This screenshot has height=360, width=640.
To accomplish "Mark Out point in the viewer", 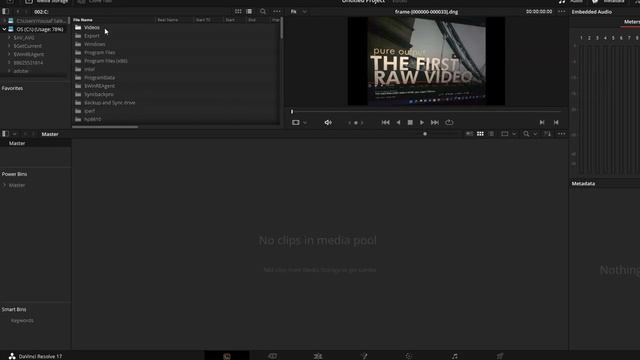I will [x=556, y=122].
